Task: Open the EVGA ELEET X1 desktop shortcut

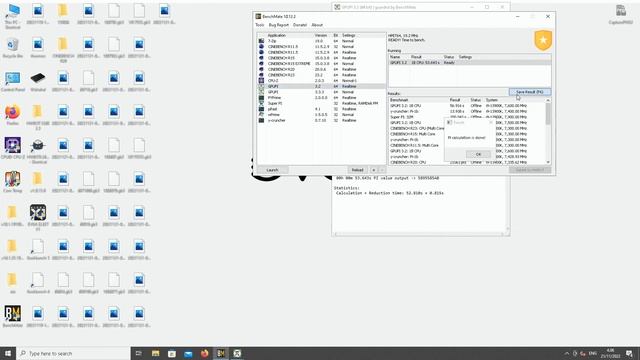Action: point(38,218)
